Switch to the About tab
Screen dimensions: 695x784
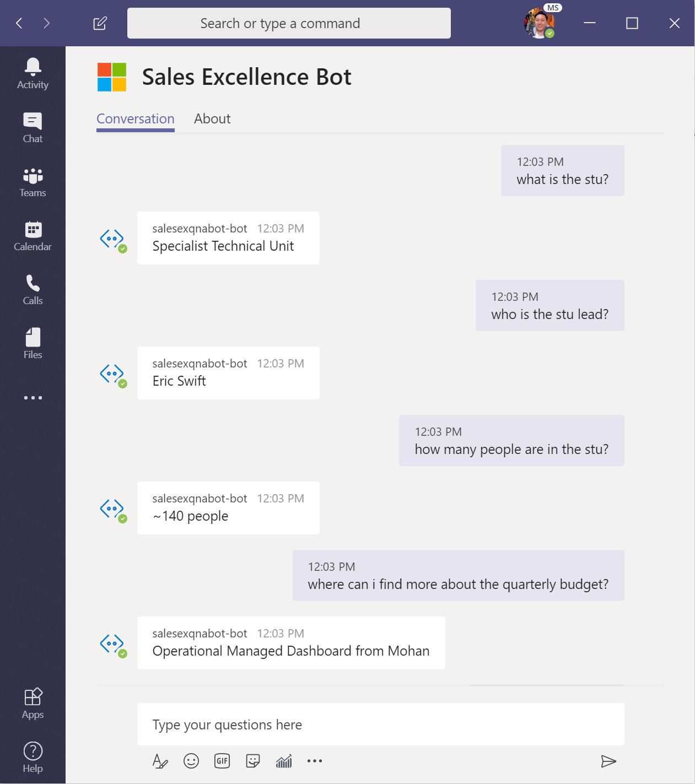coord(212,118)
